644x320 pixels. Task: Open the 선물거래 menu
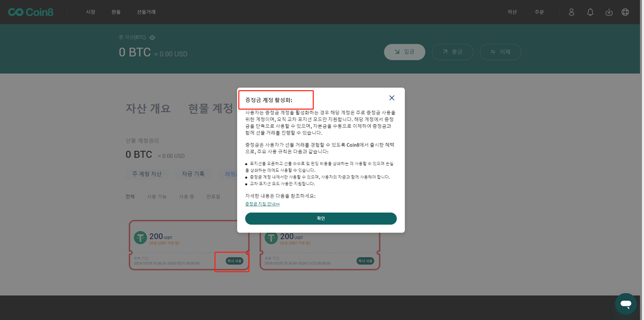[x=146, y=12]
